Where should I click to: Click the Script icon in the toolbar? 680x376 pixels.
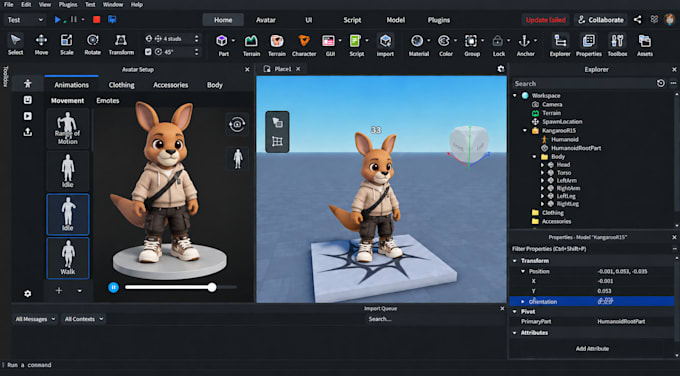point(356,45)
